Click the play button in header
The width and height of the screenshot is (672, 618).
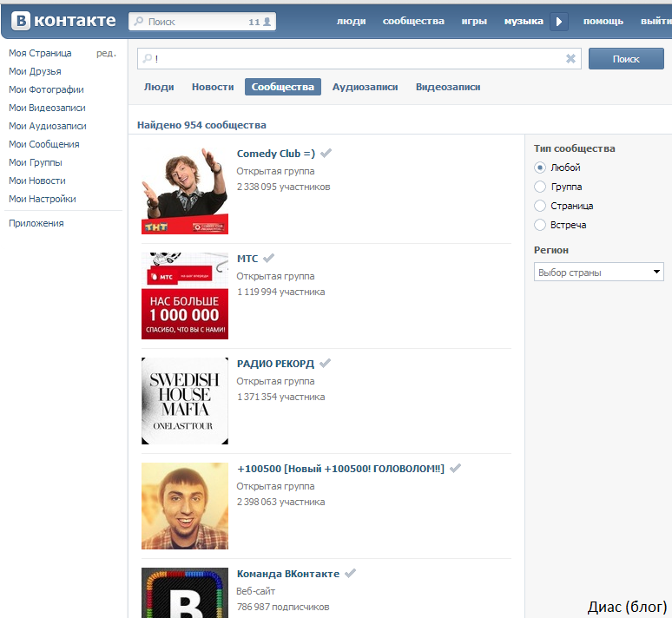pyautogui.click(x=559, y=22)
